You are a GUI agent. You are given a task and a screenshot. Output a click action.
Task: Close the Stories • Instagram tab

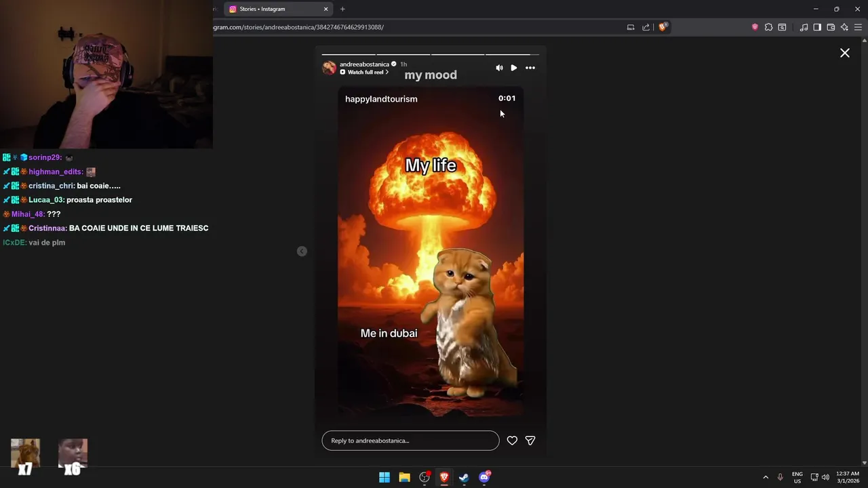[325, 9]
